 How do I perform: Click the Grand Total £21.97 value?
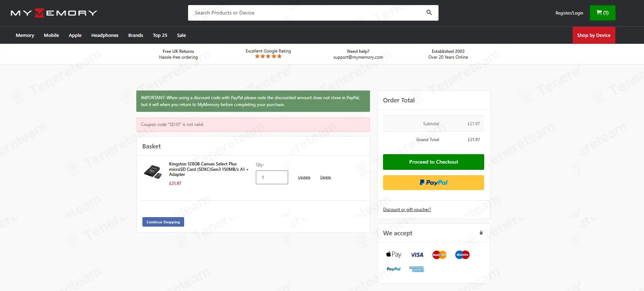pos(474,140)
